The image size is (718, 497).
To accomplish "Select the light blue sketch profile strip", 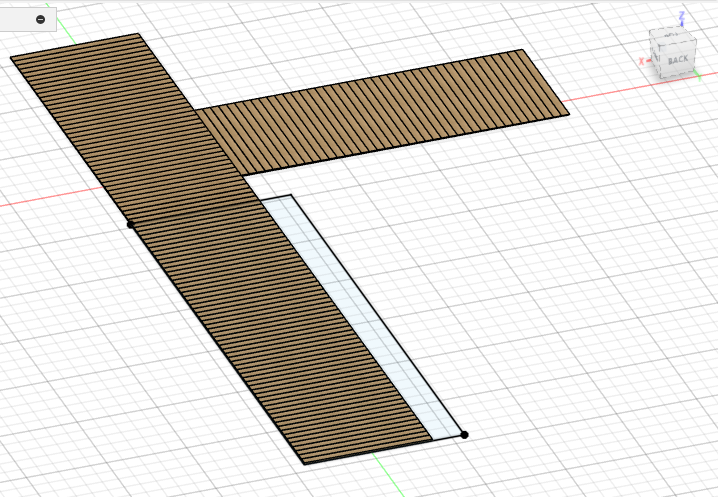I will [362, 316].
